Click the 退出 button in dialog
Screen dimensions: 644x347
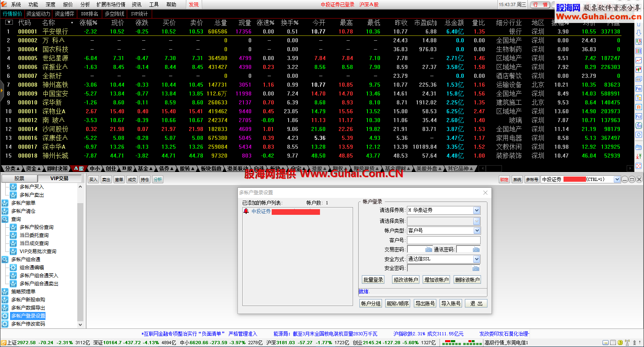coord(476,303)
